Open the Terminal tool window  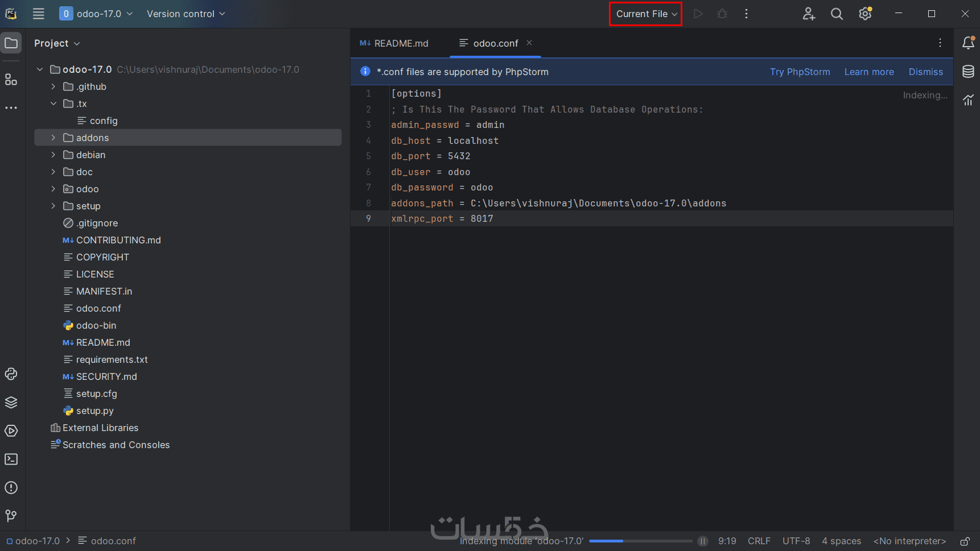pos(11,459)
